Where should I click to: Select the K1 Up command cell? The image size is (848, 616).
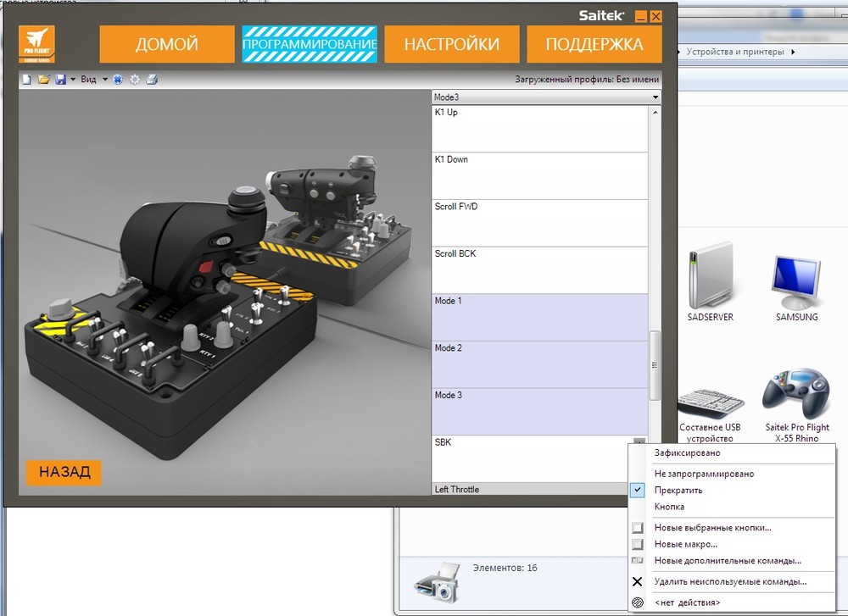[539, 129]
